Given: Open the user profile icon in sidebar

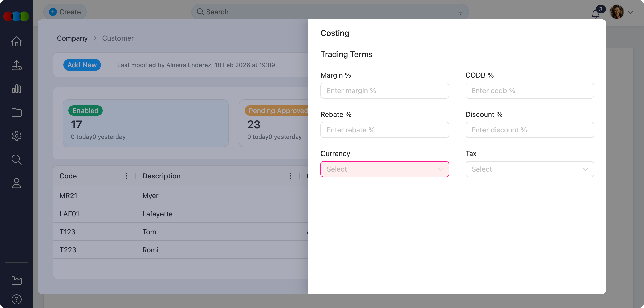Looking at the screenshot, I should pyautogui.click(x=16, y=183).
